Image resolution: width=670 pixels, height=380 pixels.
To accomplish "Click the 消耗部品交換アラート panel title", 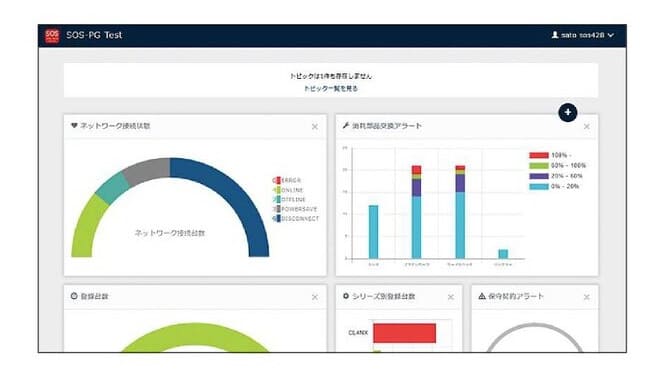I will (387, 126).
